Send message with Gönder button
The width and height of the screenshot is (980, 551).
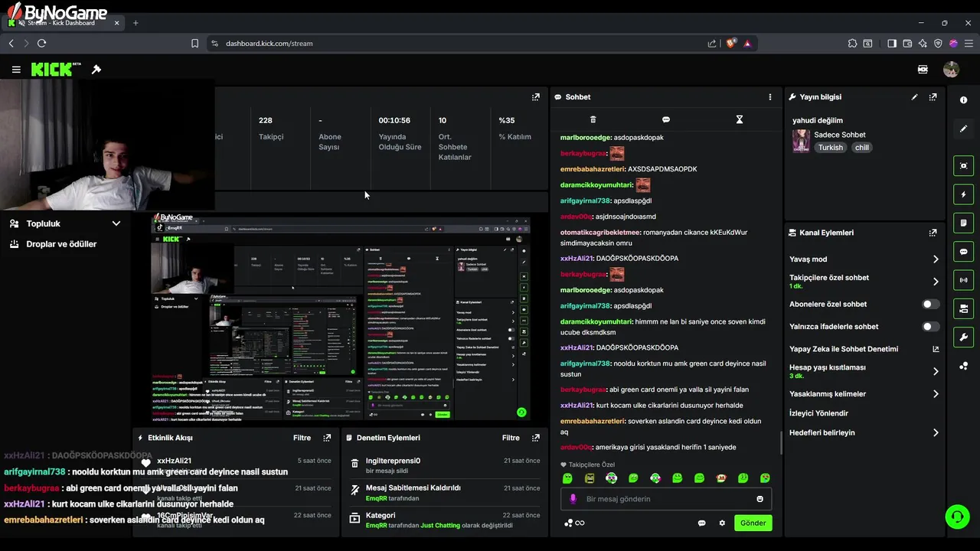point(753,523)
